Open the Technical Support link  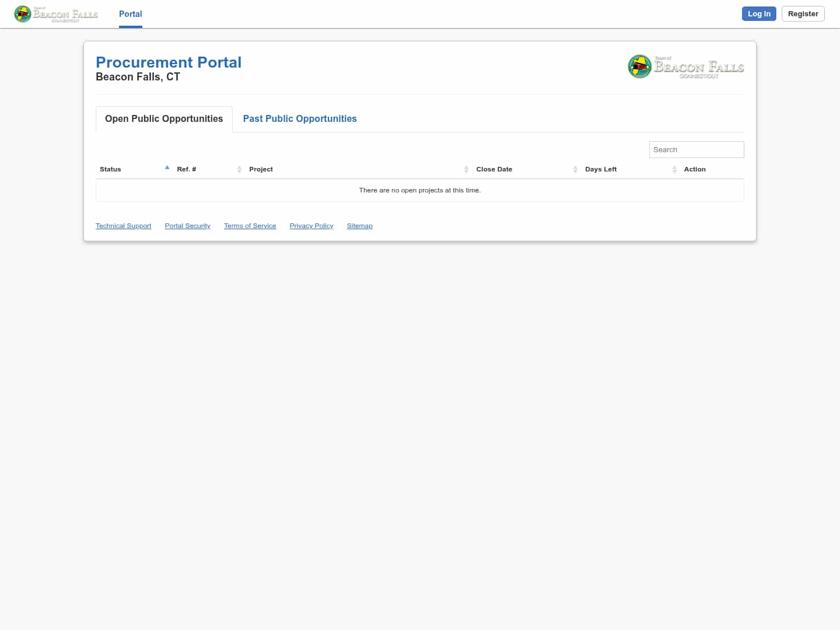click(x=123, y=226)
